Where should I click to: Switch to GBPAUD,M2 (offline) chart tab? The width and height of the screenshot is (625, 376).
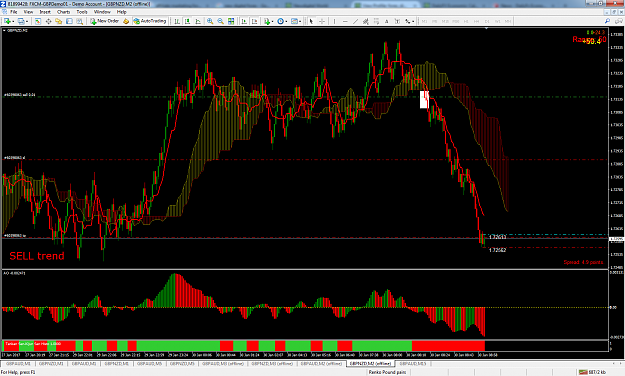click(x=321, y=364)
